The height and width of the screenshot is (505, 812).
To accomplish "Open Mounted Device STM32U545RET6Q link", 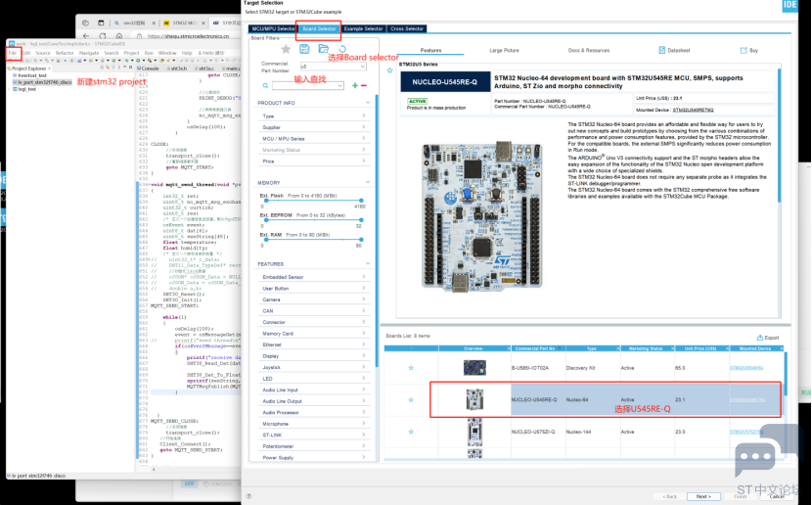I will [x=693, y=110].
